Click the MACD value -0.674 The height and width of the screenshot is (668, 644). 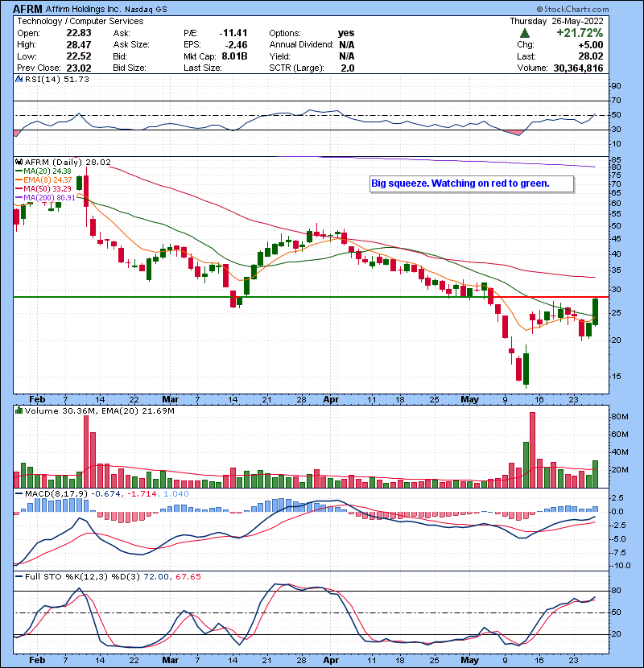(x=105, y=494)
